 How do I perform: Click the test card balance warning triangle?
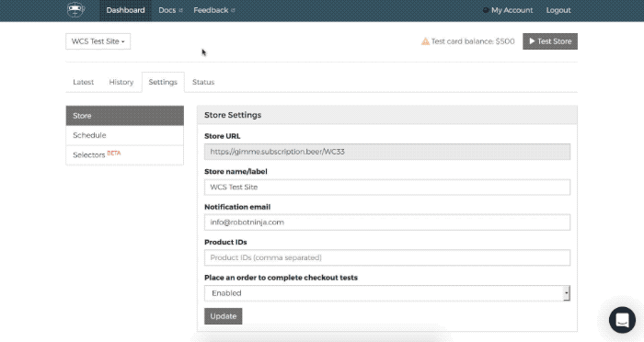425,41
